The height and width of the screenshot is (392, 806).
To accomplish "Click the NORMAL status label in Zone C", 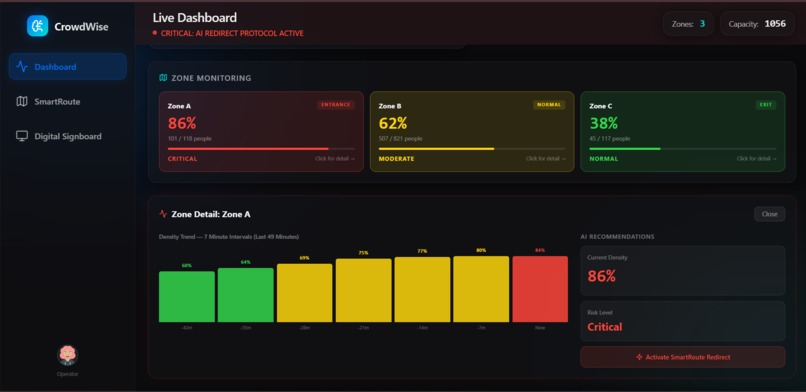I will [604, 159].
